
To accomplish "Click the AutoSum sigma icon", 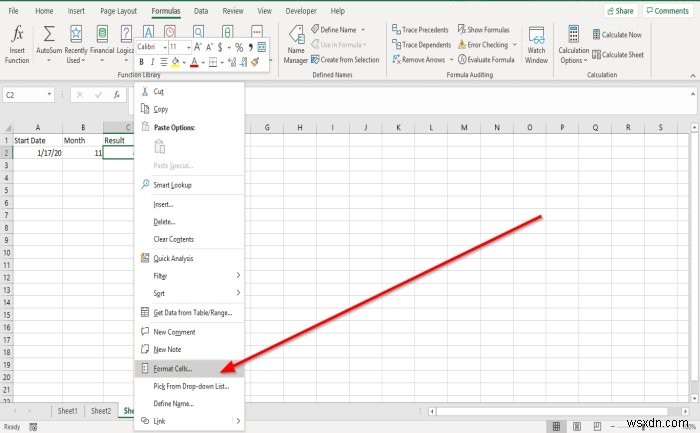I will tap(49, 33).
